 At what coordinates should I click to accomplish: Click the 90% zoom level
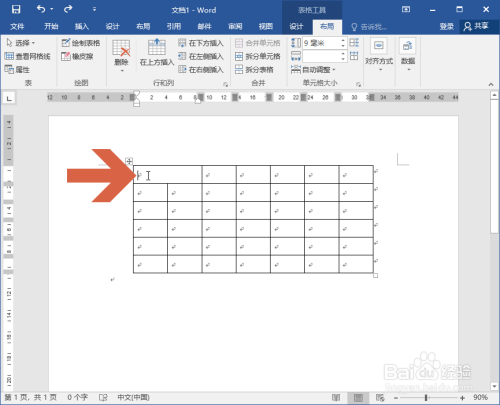tap(480, 397)
